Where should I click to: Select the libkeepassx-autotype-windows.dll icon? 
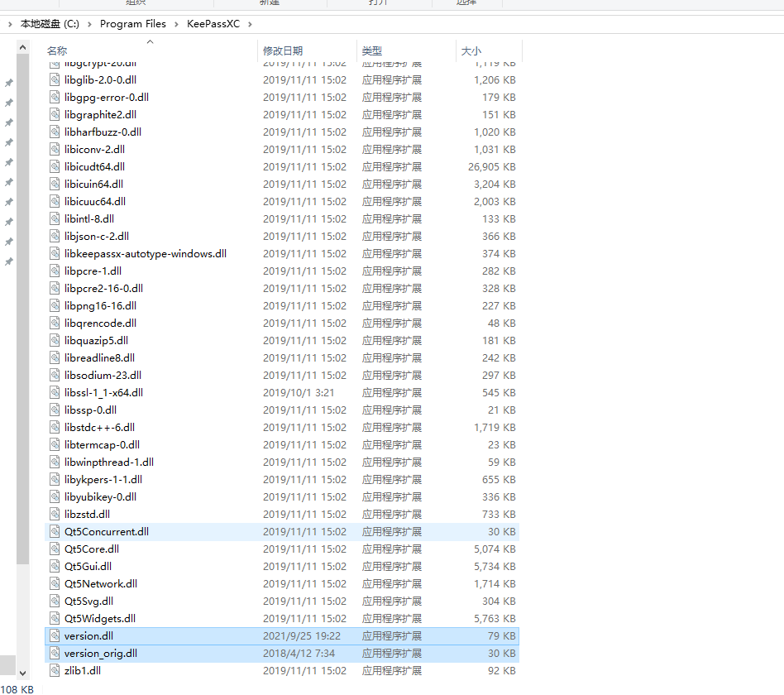click(x=55, y=254)
